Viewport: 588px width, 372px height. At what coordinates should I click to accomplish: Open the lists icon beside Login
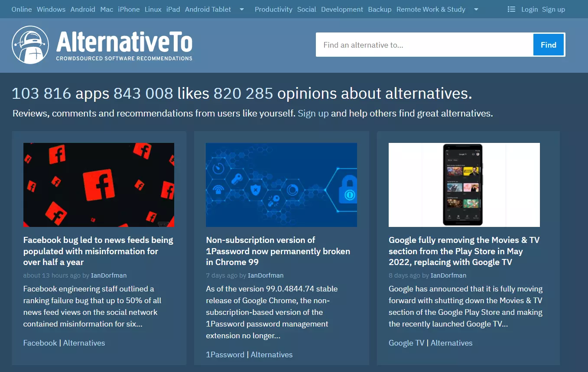[511, 9]
